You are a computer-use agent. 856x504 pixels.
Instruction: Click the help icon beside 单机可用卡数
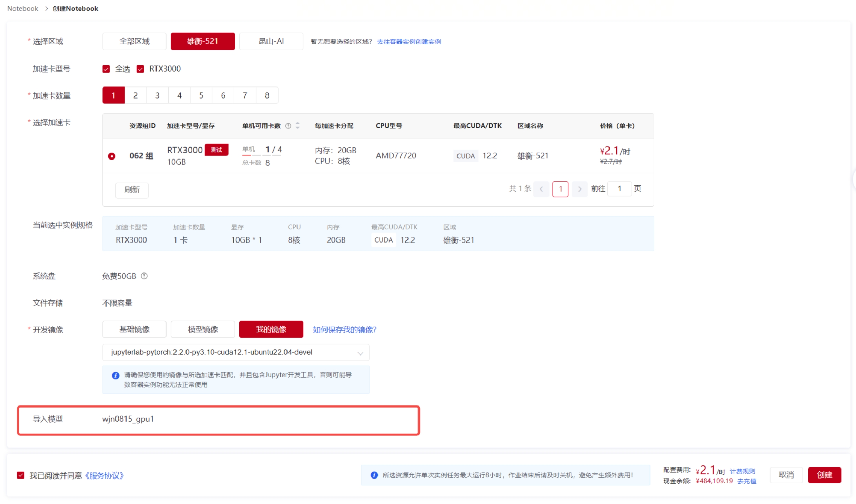(x=288, y=126)
